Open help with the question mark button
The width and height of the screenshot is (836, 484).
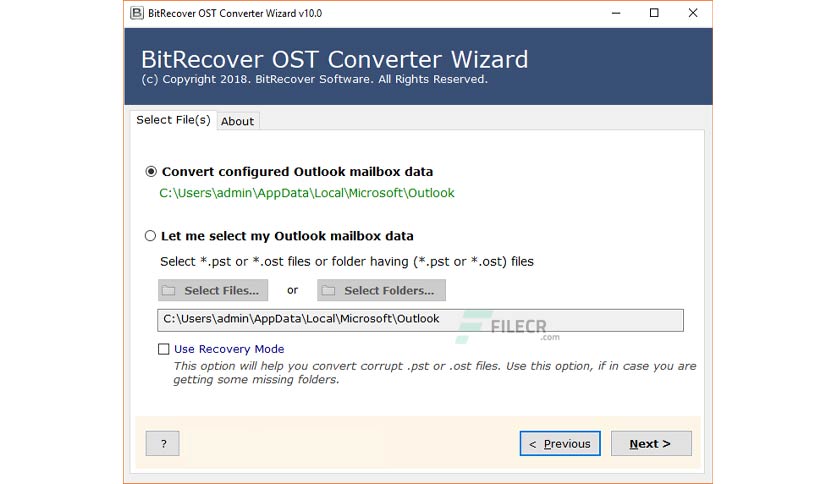tap(163, 443)
